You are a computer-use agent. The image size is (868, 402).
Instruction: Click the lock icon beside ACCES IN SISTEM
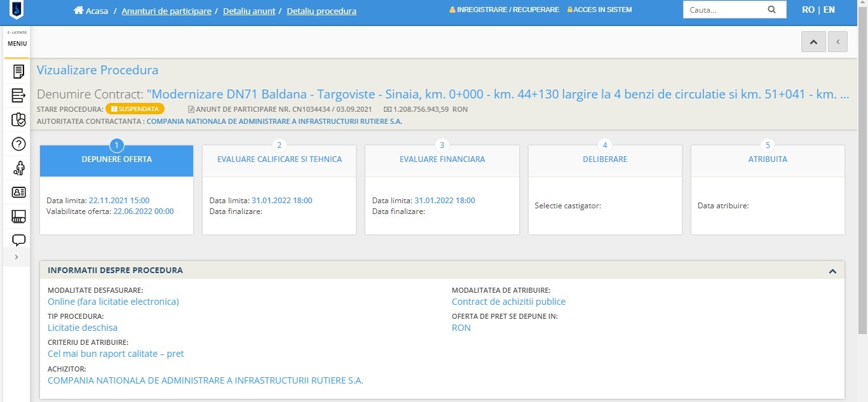pyautogui.click(x=570, y=10)
